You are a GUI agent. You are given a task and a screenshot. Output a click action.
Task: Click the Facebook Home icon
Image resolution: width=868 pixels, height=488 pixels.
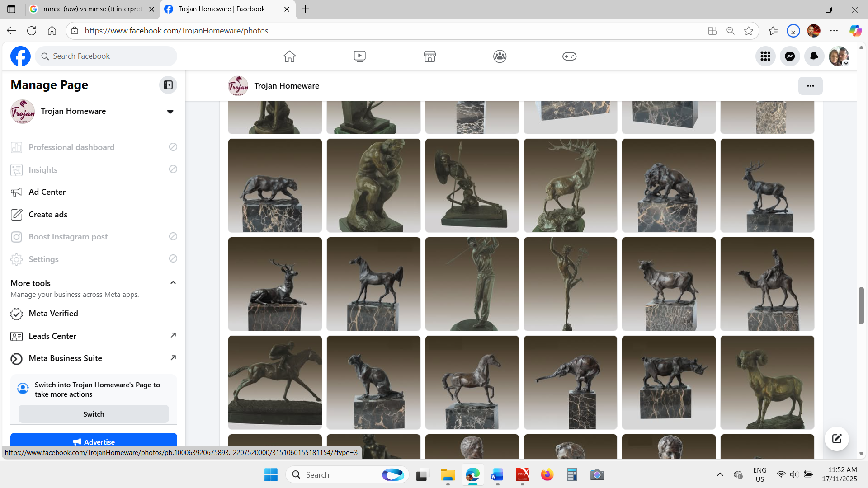289,56
